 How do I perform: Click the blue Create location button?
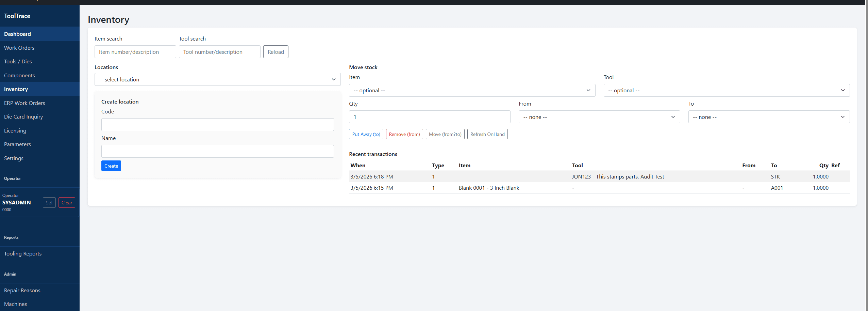click(x=111, y=166)
